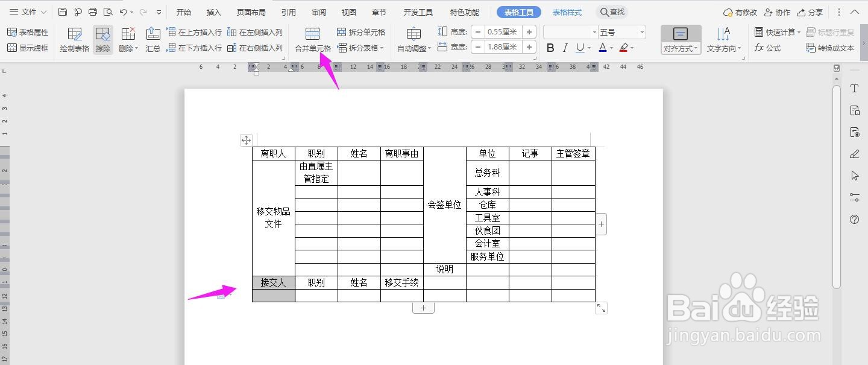Click 拆分单元格 to split cells

point(362,33)
